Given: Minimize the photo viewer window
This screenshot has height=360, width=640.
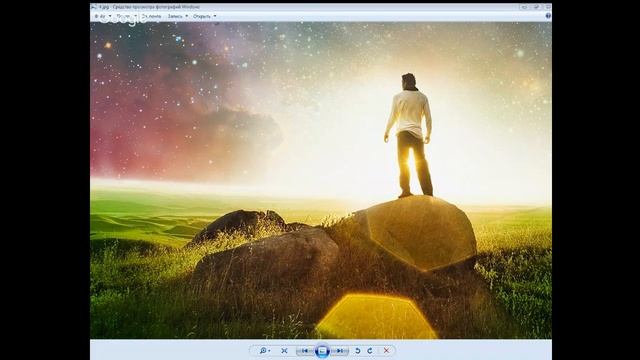Looking at the screenshot, I should tap(524, 7).
